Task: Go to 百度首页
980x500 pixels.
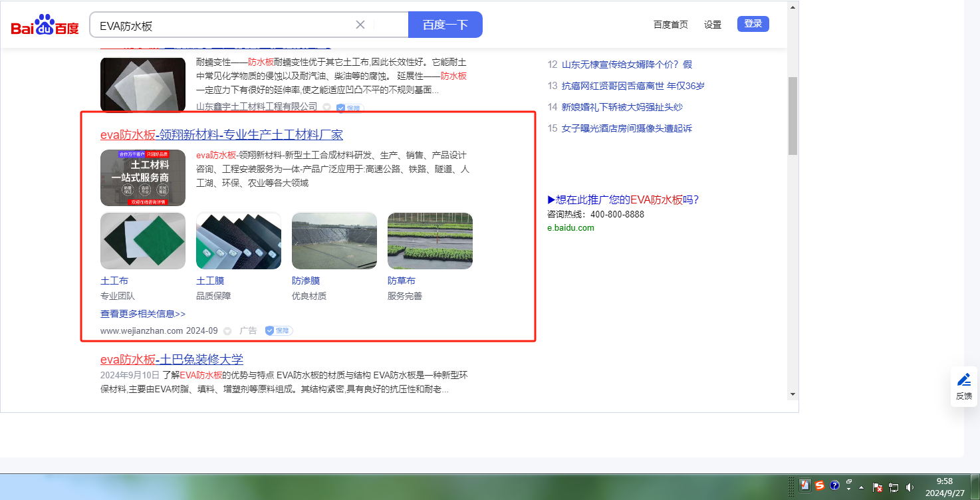Action: (671, 25)
